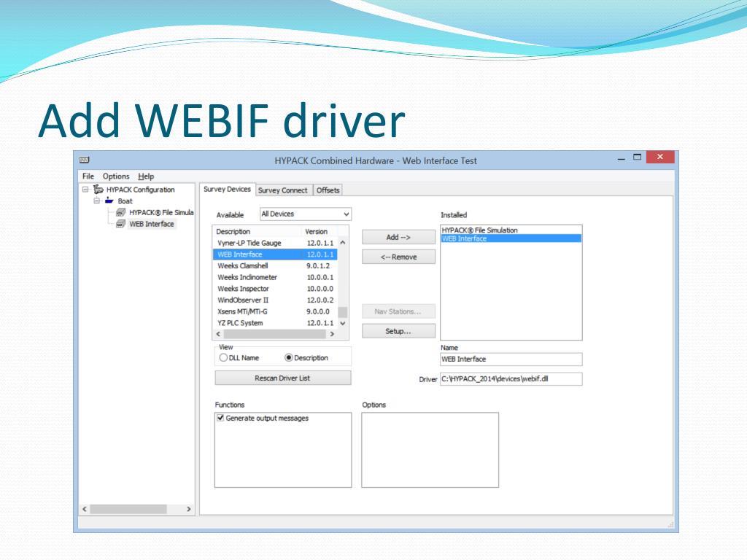Click in the Name input field

[x=511, y=359]
